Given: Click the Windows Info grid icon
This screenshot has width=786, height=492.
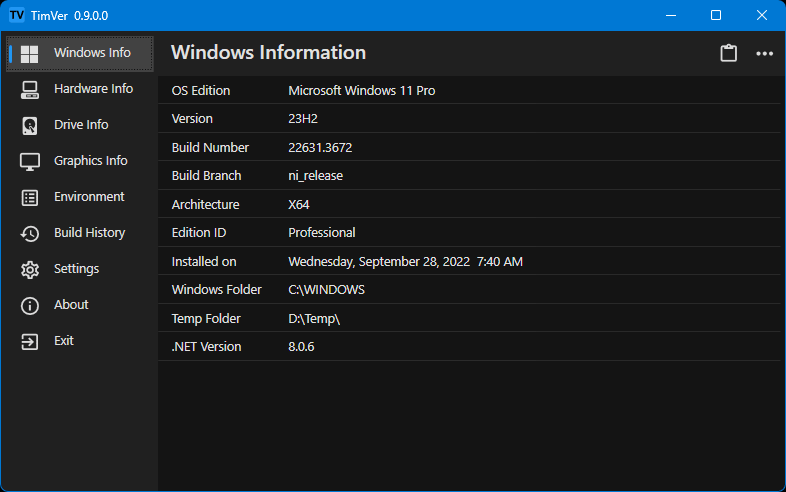Looking at the screenshot, I should [x=30, y=54].
